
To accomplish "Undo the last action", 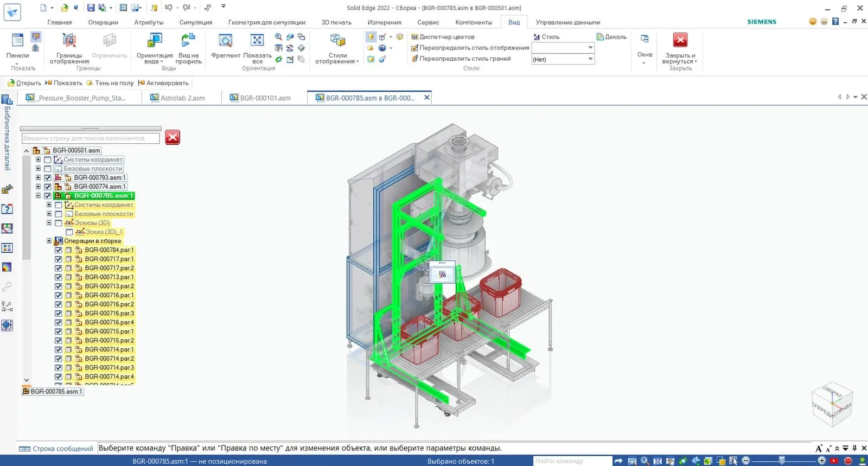I will coord(169,8).
